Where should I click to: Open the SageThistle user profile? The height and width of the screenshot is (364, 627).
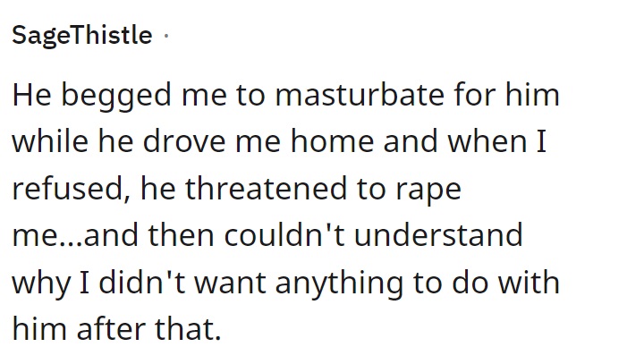click(x=82, y=36)
